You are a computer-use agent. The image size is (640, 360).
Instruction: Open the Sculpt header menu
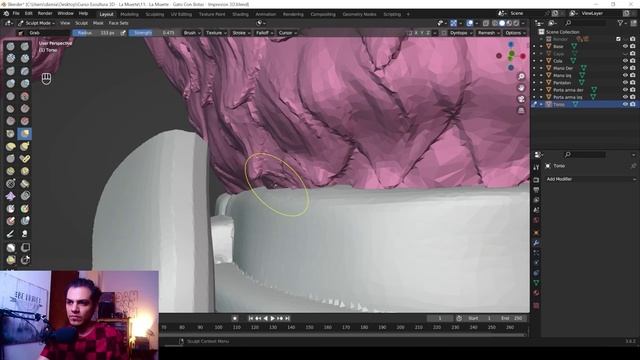click(x=81, y=23)
